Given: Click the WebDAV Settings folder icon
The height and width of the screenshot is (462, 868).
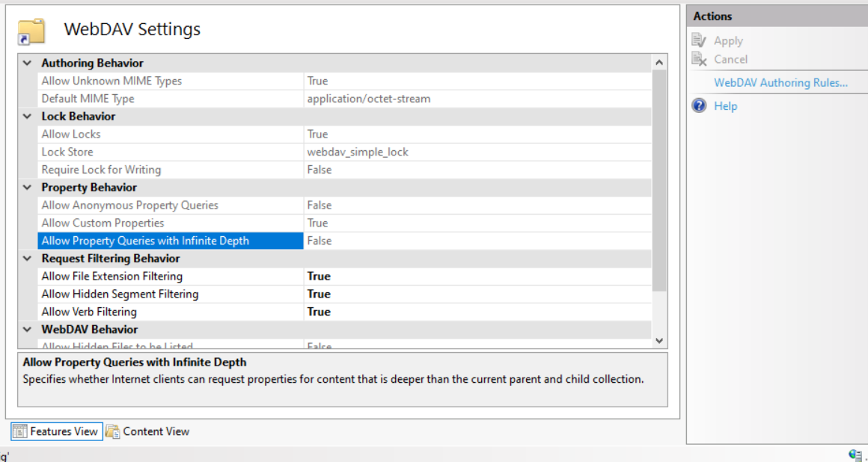Looking at the screenshot, I should tap(31, 31).
